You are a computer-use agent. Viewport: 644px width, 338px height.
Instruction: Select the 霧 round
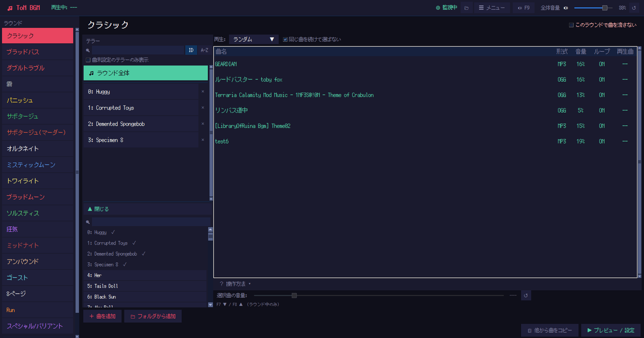pos(38,84)
